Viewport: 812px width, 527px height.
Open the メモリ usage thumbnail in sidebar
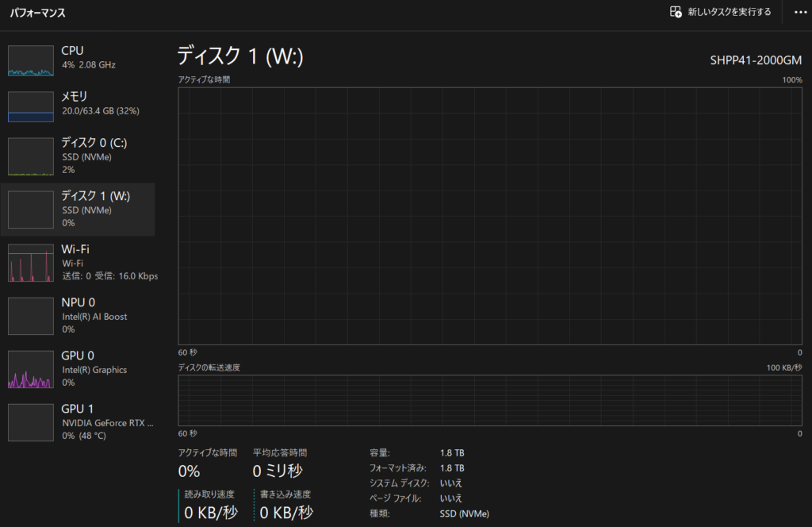[x=31, y=106]
